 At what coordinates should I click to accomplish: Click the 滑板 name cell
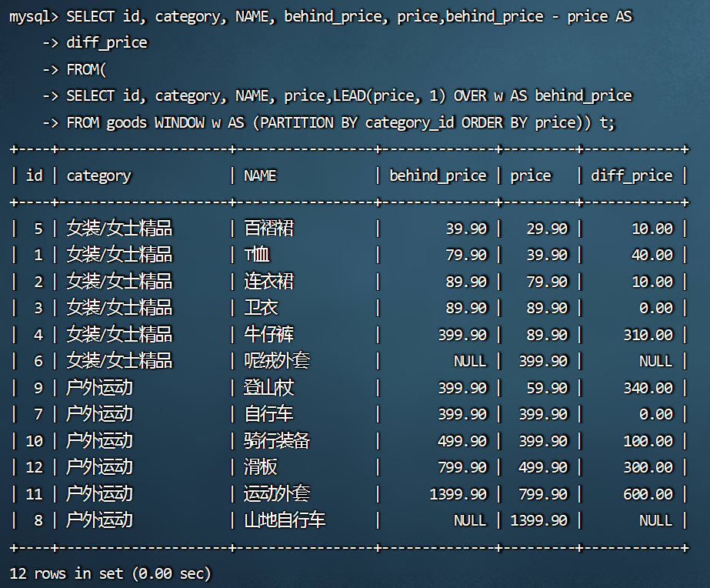260,467
